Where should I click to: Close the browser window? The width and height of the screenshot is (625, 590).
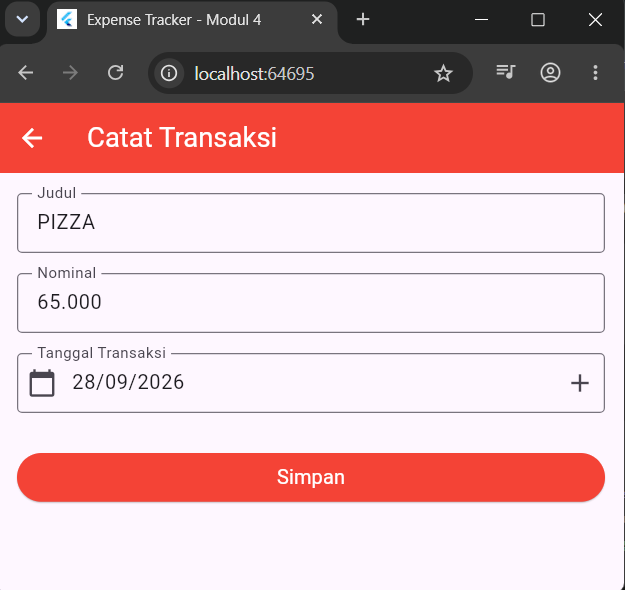click(x=595, y=19)
